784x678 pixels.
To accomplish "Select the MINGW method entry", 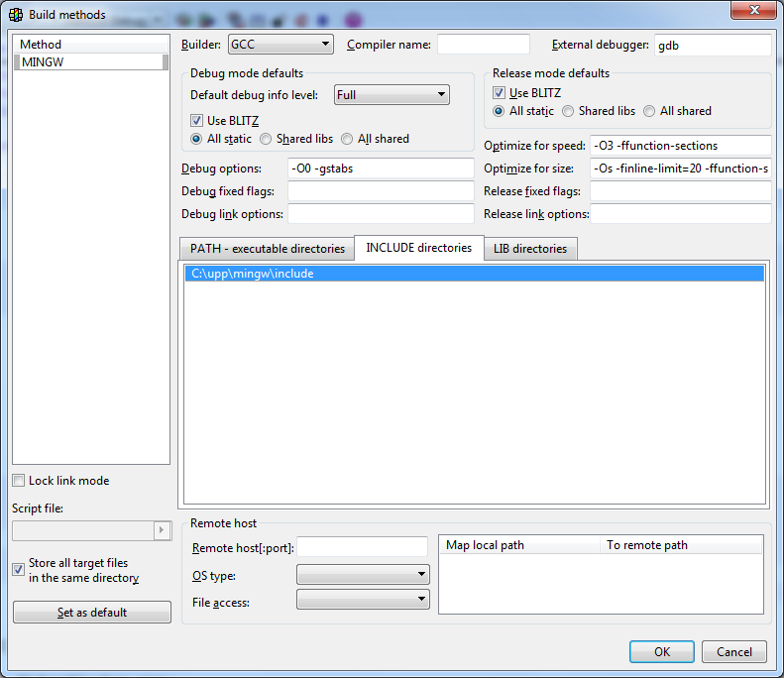I will tap(89, 61).
